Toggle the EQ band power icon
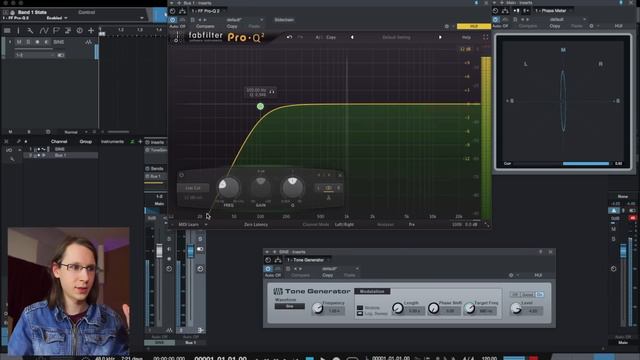The width and height of the screenshot is (640, 360). click(x=182, y=175)
